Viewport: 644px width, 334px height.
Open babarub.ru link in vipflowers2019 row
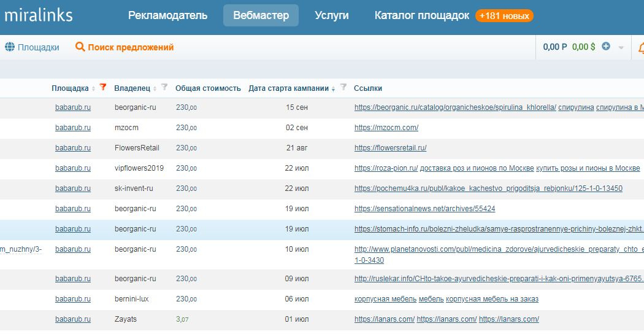tap(73, 168)
